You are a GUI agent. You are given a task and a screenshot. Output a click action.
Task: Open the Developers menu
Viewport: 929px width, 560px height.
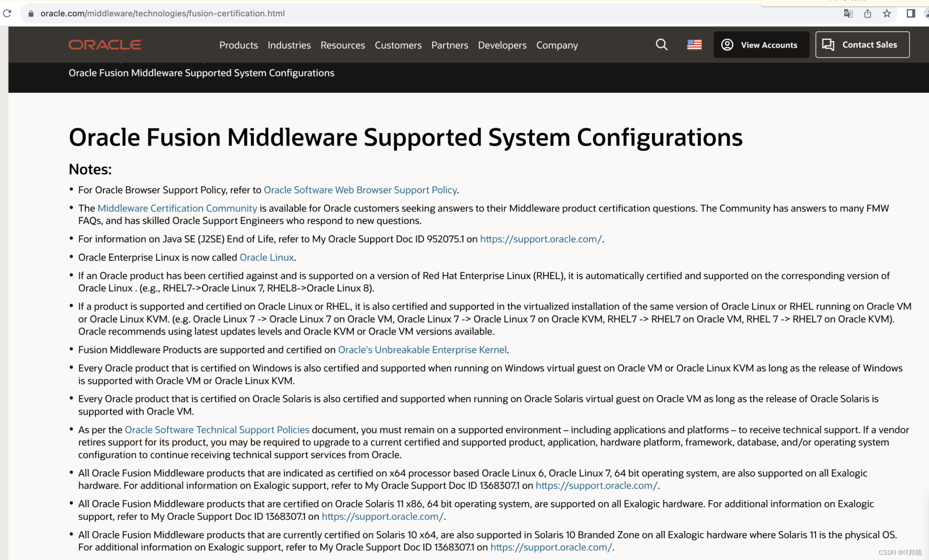pyautogui.click(x=502, y=45)
